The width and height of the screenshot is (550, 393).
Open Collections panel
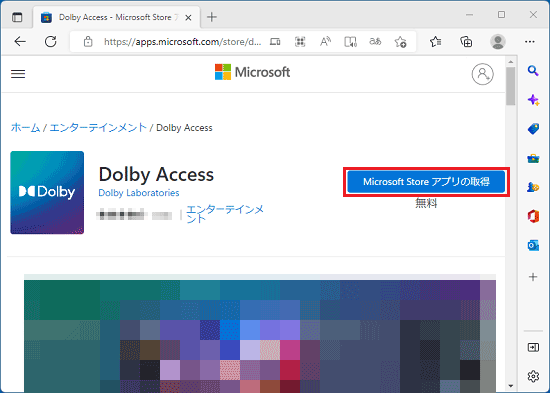pyautogui.click(x=466, y=42)
